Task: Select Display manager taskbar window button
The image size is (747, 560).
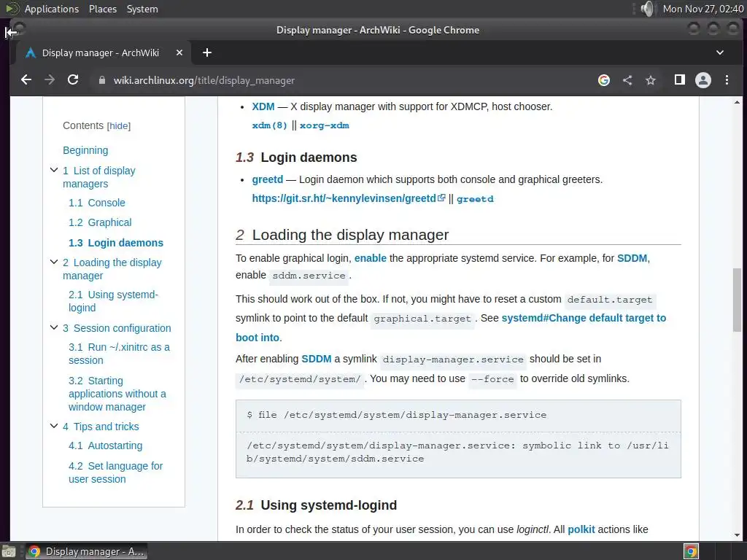Action: [x=86, y=551]
